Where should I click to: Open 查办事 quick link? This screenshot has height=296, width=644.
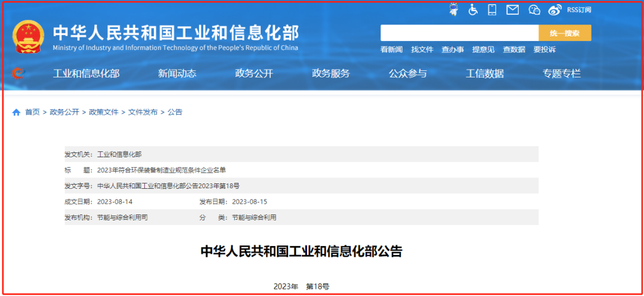tap(453, 49)
